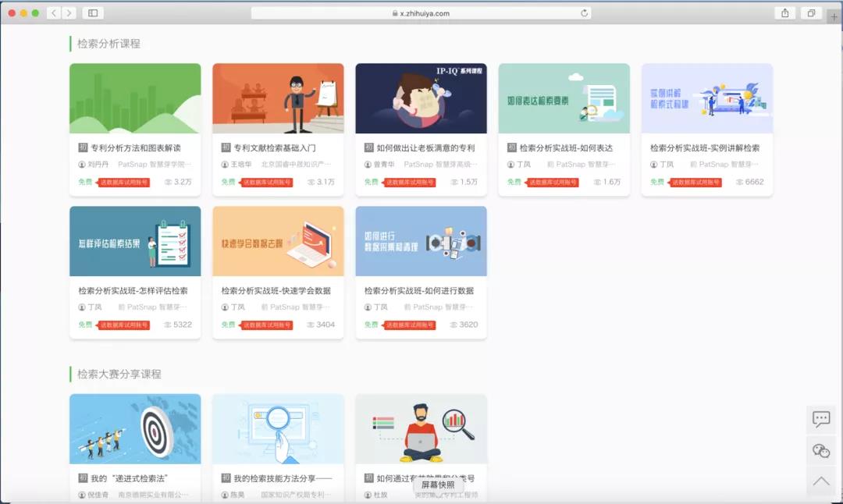Open the 专利分析方法和图表解读 course thumbnail
This screenshot has width=843, height=504.
[135, 98]
